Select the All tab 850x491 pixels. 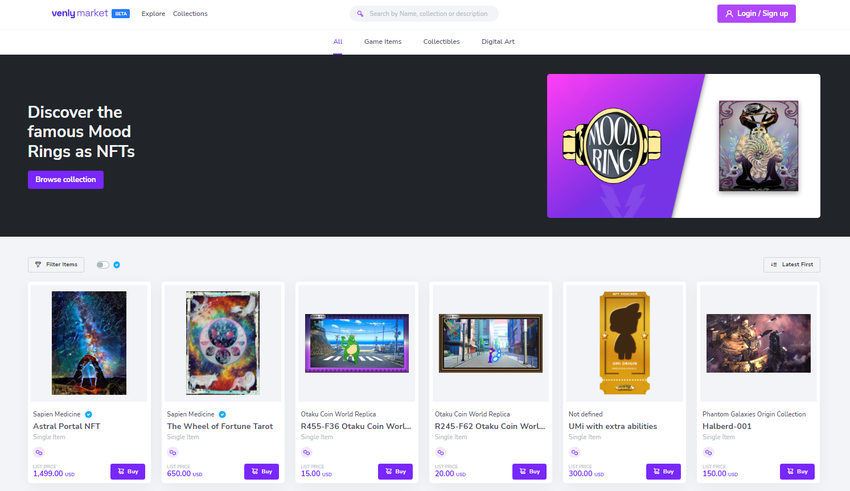tap(338, 42)
